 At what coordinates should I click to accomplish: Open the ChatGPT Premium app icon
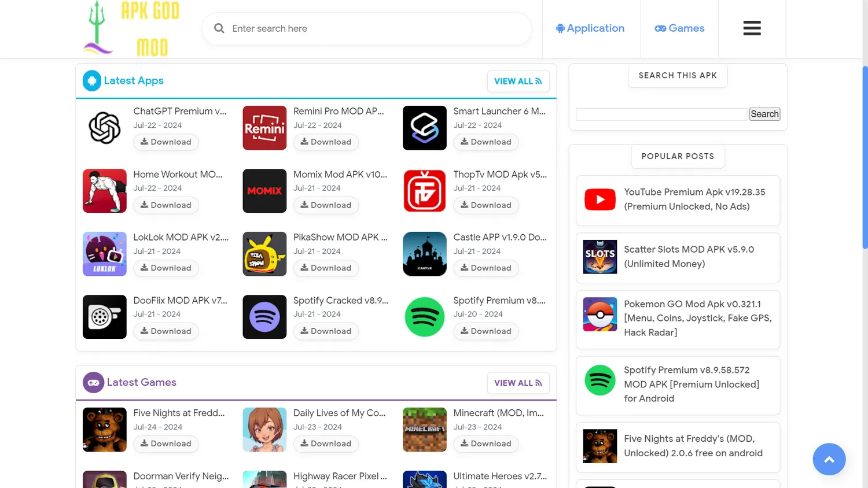pyautogui.click(x=105, y=128)
